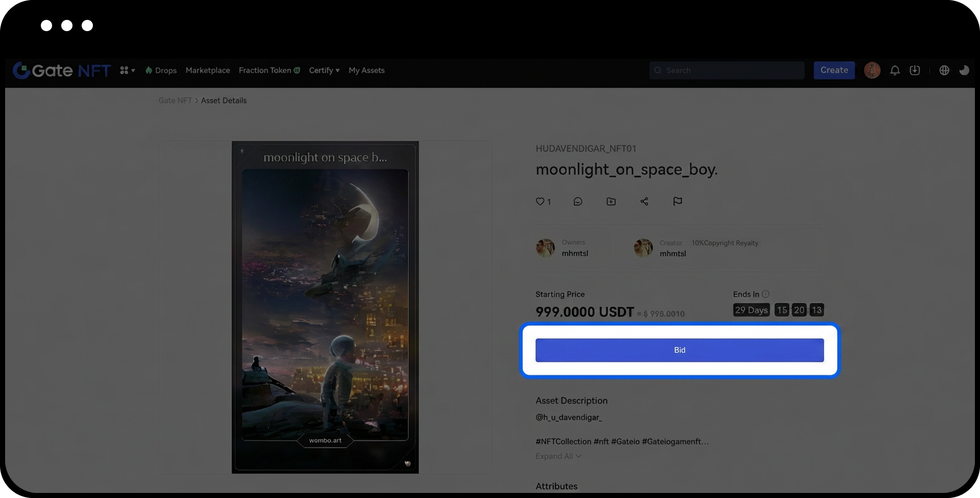Toggle dark mode moon icon
The width and height of the screenshot is (980, 498).
coord(964,70)
